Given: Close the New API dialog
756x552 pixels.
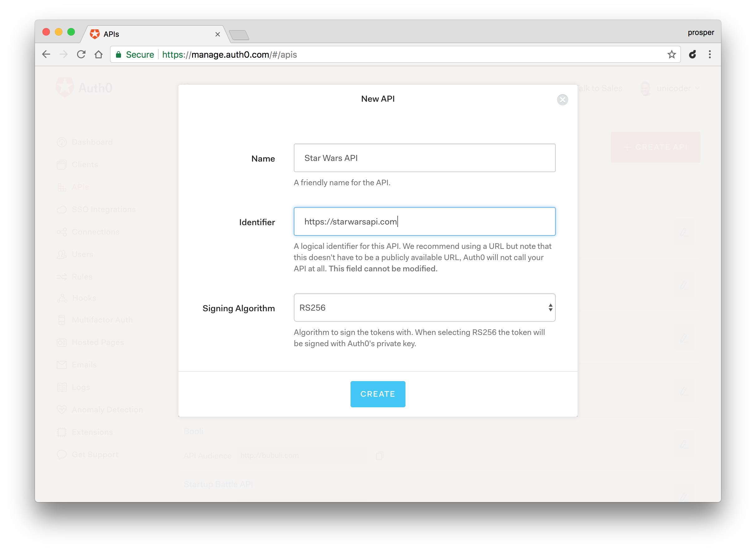Looking at the screenshot, I should tap(562, 100).
